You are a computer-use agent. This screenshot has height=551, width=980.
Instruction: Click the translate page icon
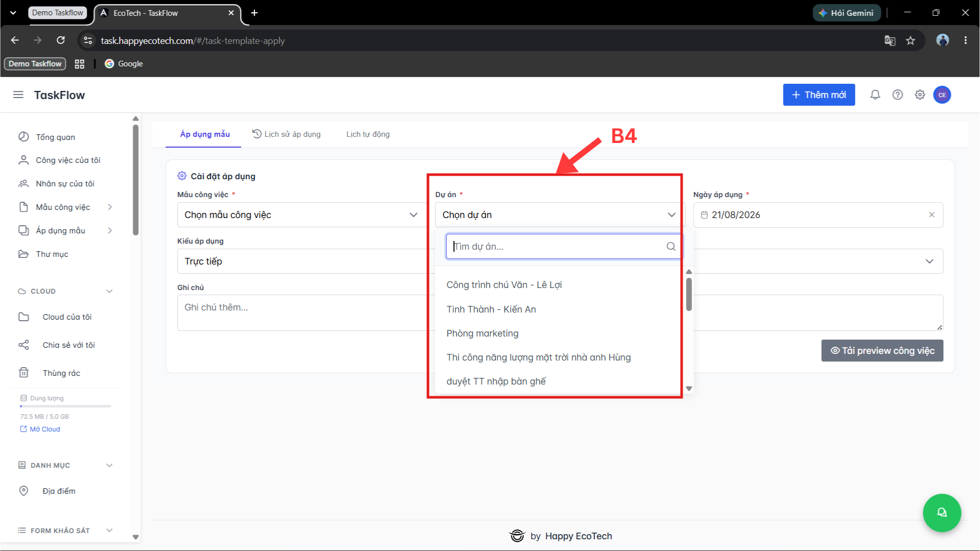(x=890, y=40)
